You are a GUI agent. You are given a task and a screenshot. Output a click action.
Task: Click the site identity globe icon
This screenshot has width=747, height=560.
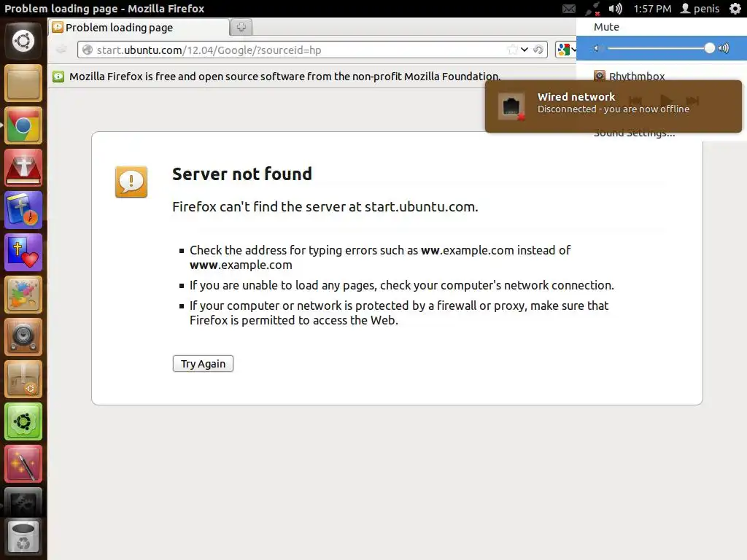pyautogui.click(x=88, y=50)
